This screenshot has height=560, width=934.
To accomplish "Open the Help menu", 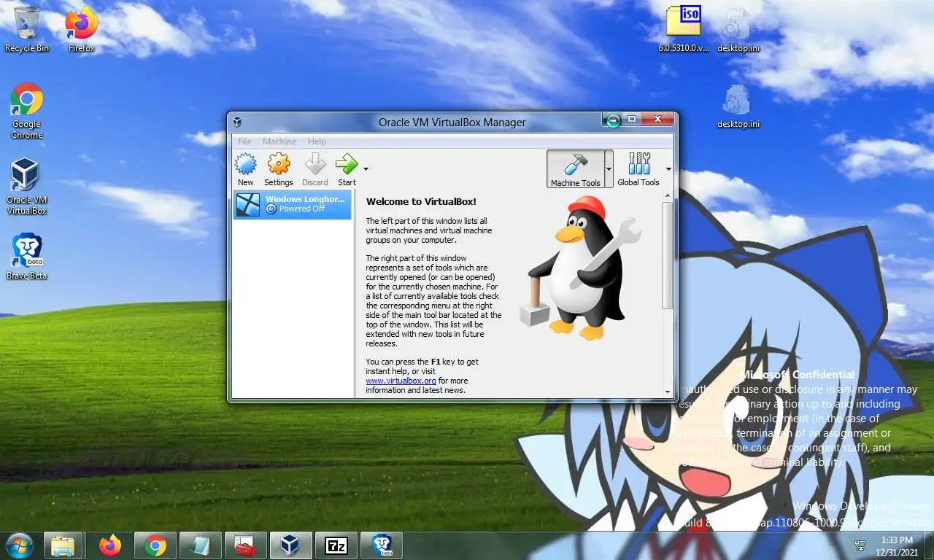I will tap(317, 141).
